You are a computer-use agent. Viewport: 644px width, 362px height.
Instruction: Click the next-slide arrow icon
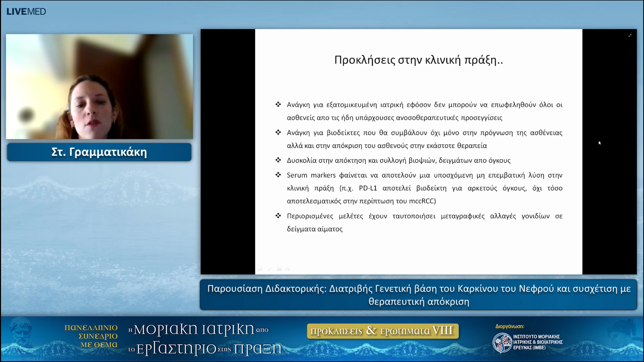point(288,269)
